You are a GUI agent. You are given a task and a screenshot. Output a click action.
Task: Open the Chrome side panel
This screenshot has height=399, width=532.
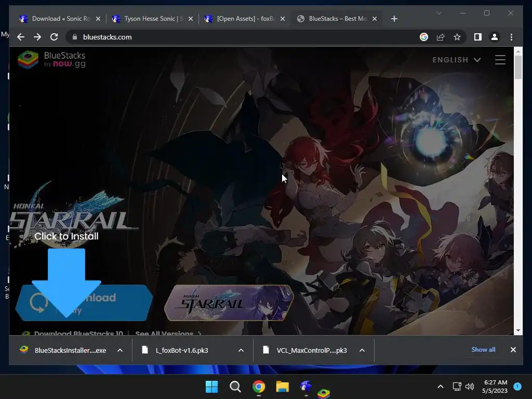click(478, 37)
